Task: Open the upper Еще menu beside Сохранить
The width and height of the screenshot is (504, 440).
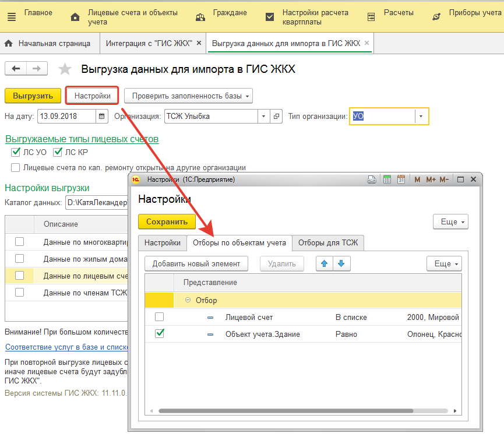Action: [450, 222]
